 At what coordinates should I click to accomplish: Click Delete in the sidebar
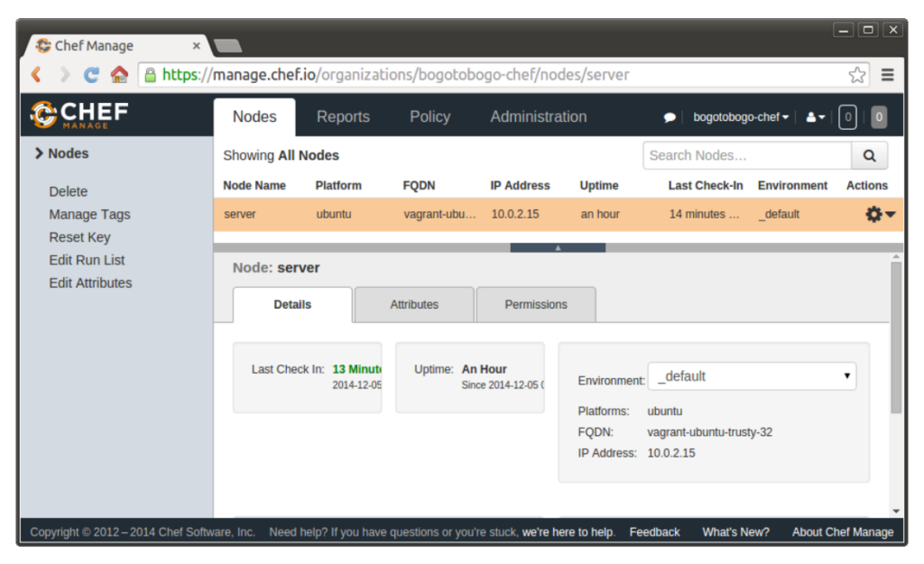(69, 191)
